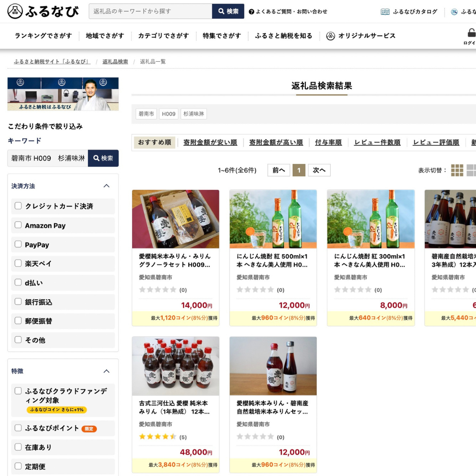476x476 pixels.
Task: Tick the ふるなびポイント checkbox
Action: tap(18, 428)
